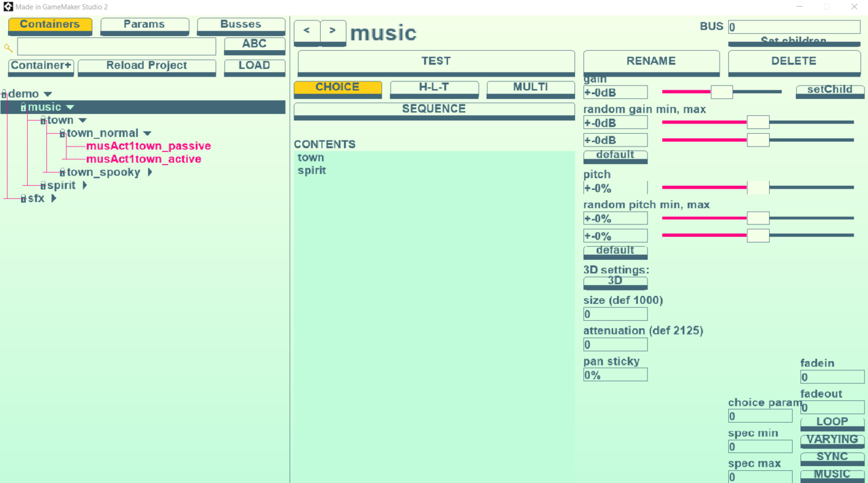Click the random pitch min slider handle
The image size is (868, 483).
(758, 218)
